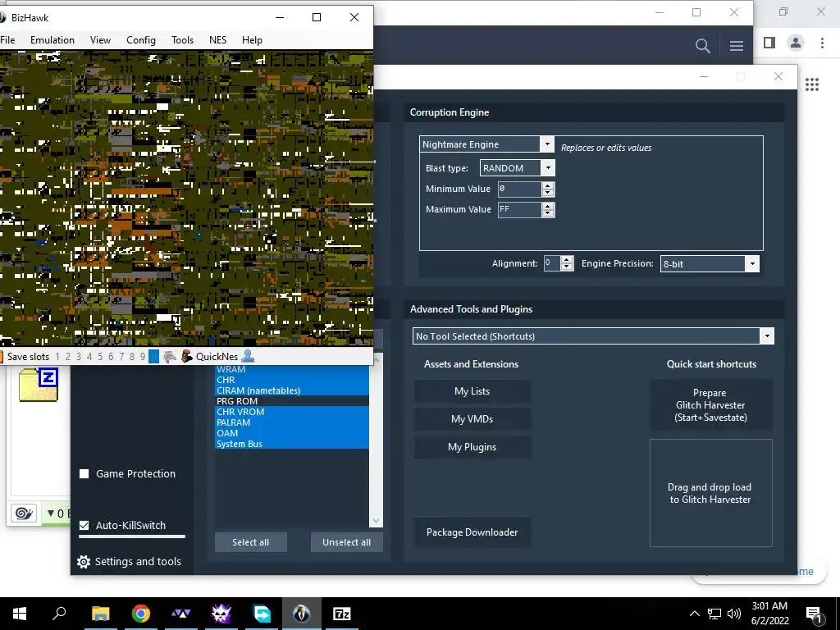The height and width of the screenshot is (630, 840).
Task: Open the No Tool Selected (Shortcuts) dropdown
Action: pos(767,336)
